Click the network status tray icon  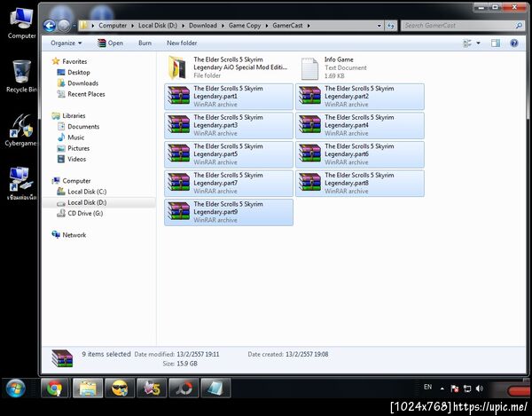(467, 389)
